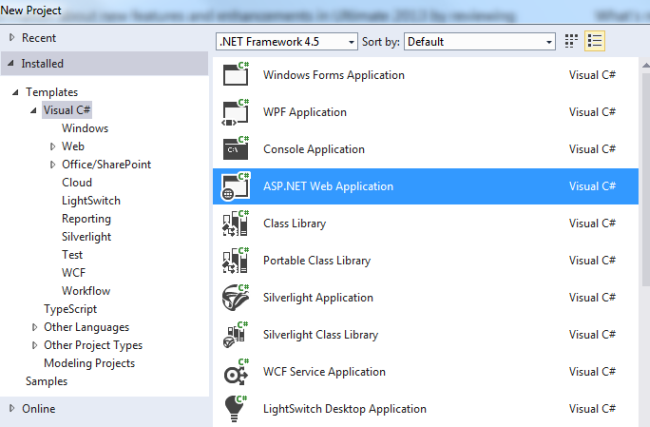
Task: Open the .NET Framework version dropdown
Action: pos(286,42)
